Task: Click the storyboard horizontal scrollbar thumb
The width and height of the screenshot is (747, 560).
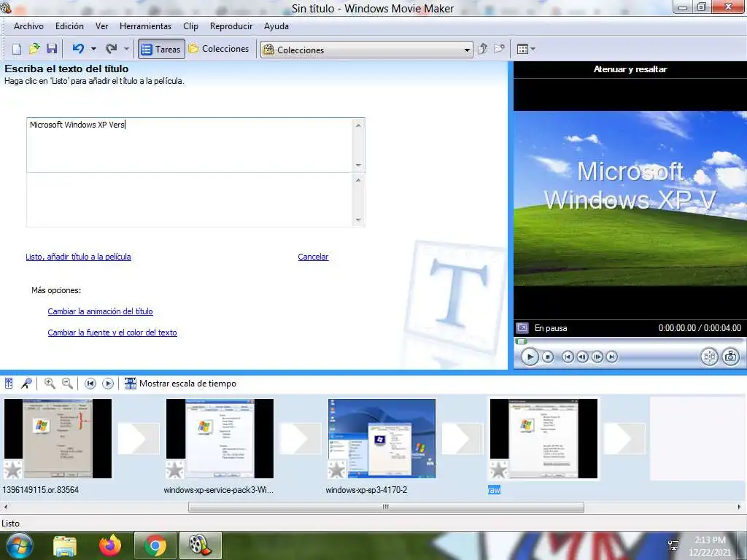Action: [x=386, y=507]
